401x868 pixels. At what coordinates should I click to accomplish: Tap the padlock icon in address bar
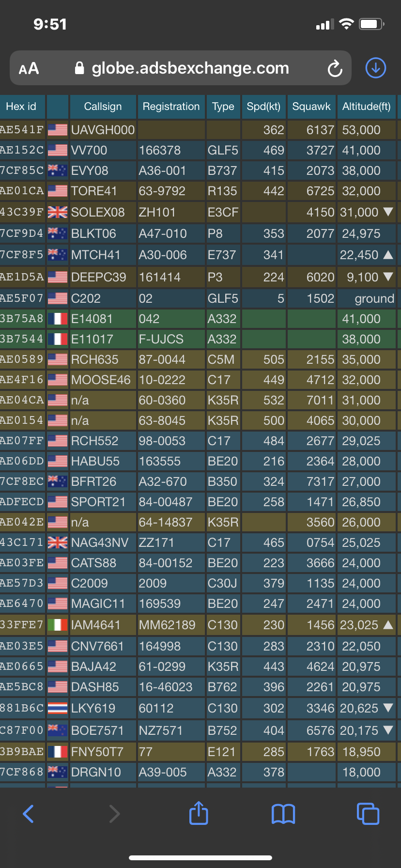pos(79,68)
